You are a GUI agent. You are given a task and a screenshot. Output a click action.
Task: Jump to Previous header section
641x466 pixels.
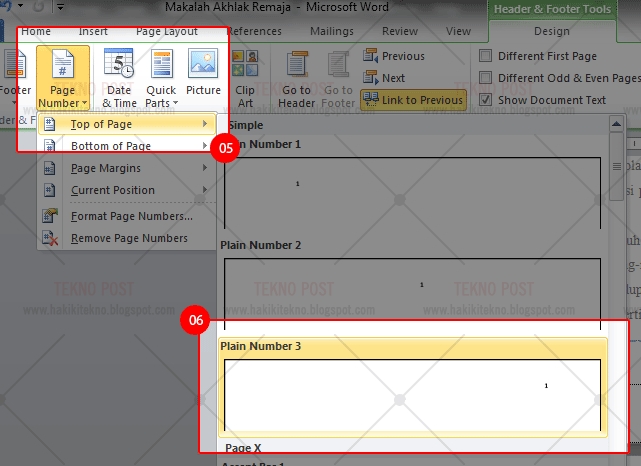394,56
